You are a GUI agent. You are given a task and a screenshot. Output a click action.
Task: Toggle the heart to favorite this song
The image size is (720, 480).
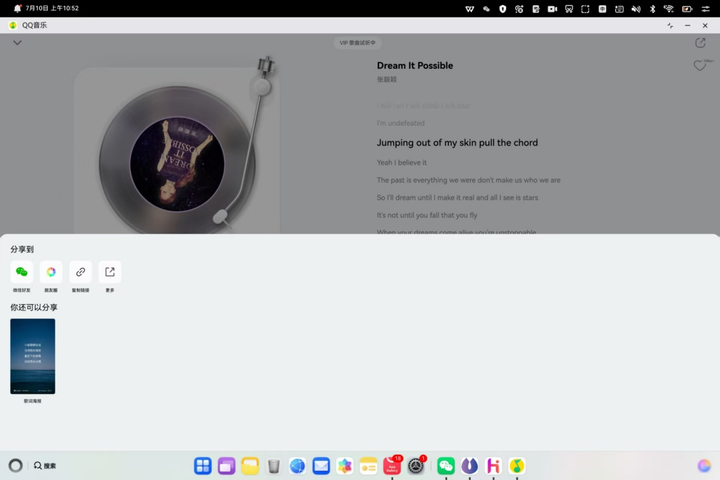coord(699,66)
